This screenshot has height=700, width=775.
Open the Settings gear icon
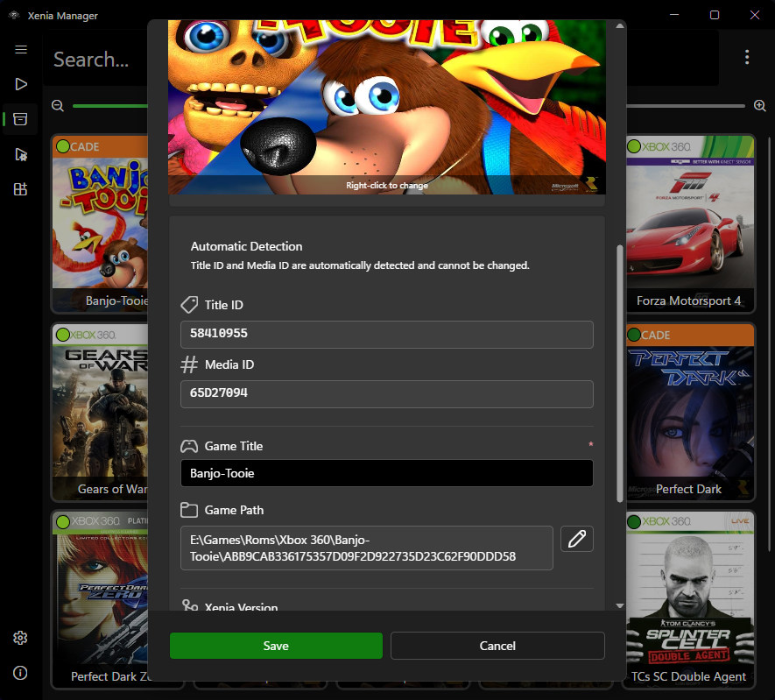click(x=21, y=638)
